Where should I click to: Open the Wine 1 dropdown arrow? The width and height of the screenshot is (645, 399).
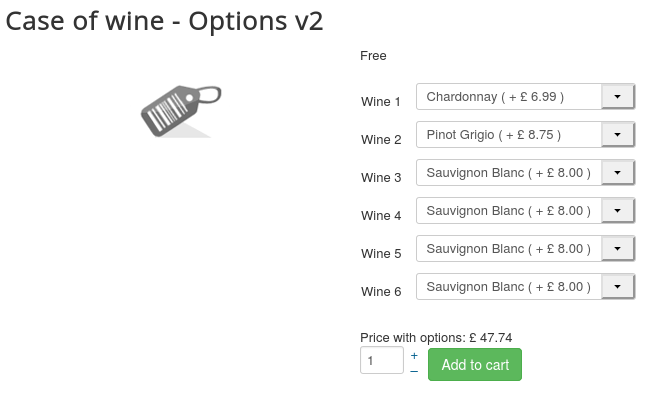tap(617, 97)
